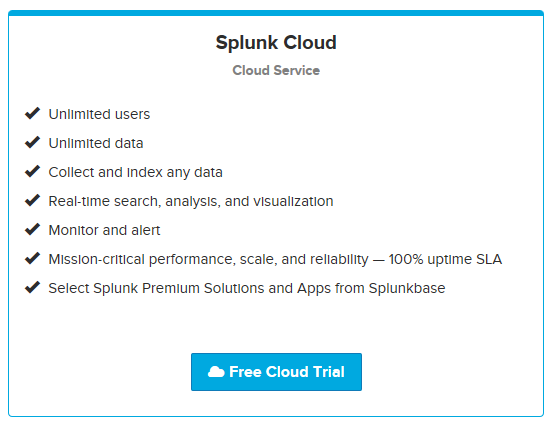Click the Free Cloud Trial button
Screen dimensions: 550x425
pos(276,372)
